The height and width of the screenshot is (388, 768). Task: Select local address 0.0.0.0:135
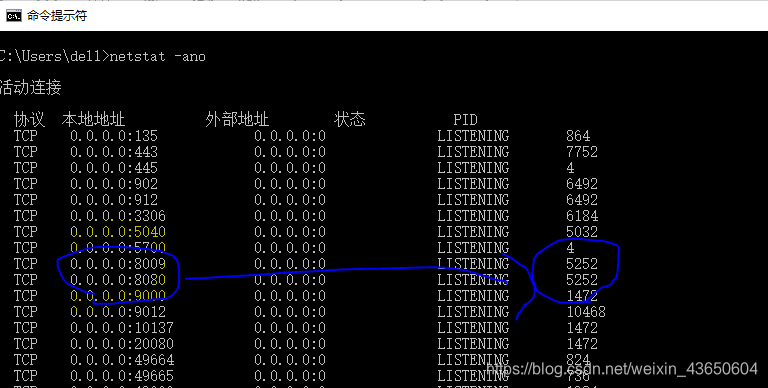coord(114,136)
